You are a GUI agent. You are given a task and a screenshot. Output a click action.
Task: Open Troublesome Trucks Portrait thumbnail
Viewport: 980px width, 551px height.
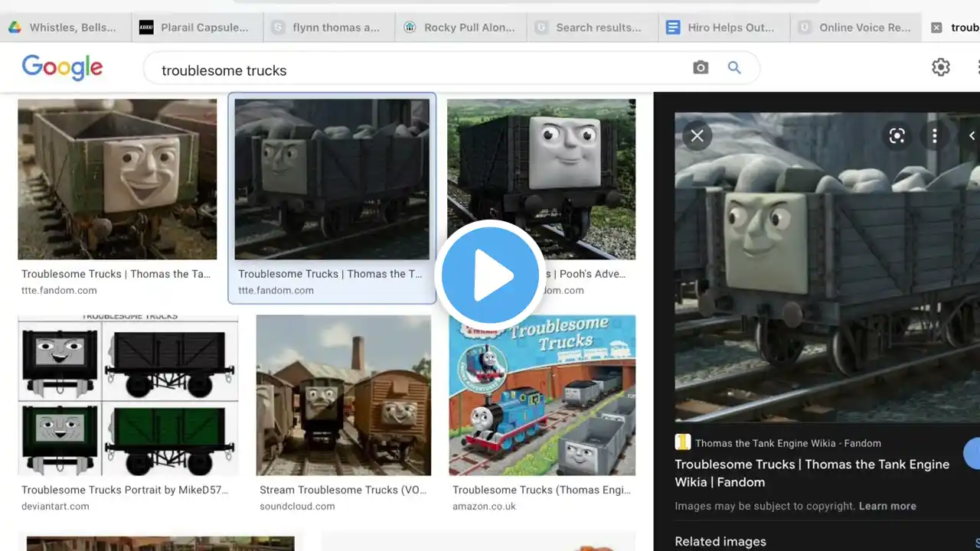tap(128, 396)
